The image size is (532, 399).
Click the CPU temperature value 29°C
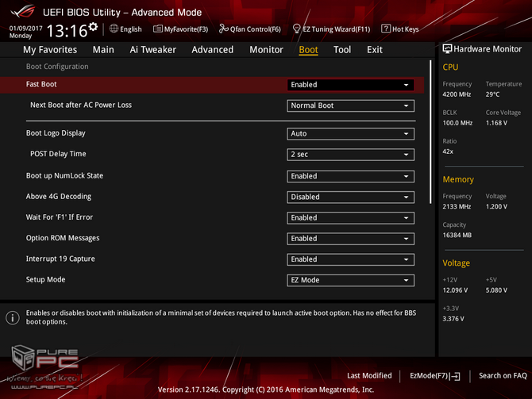coord(492,94)
